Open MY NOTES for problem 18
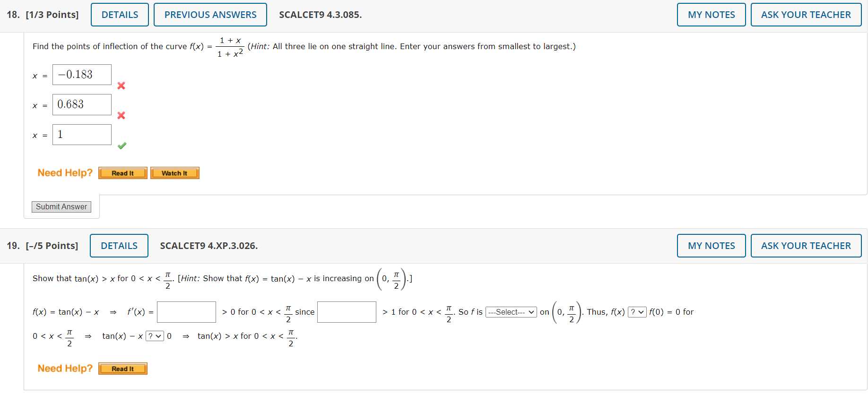This screenshot has height=412, width=868. click(x=711, y=14)
